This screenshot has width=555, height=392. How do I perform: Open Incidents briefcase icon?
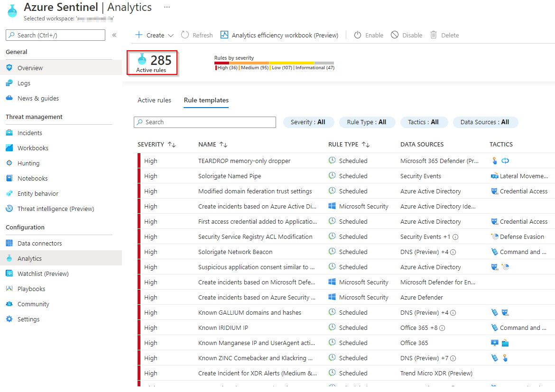[x=9, y=133]
